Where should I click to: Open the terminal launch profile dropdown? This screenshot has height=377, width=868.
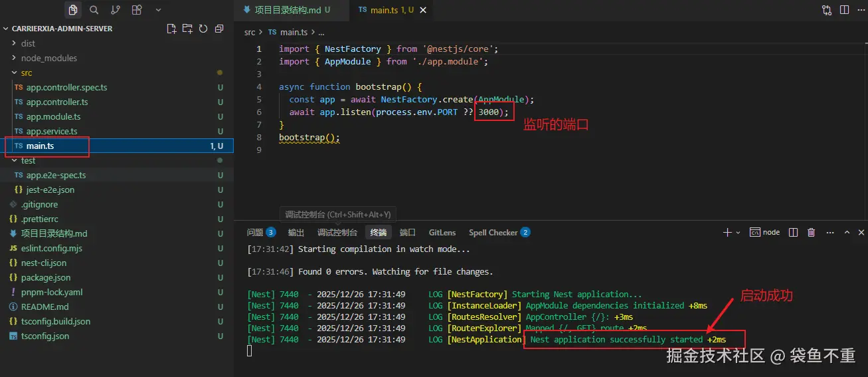(x=738, y=233)
